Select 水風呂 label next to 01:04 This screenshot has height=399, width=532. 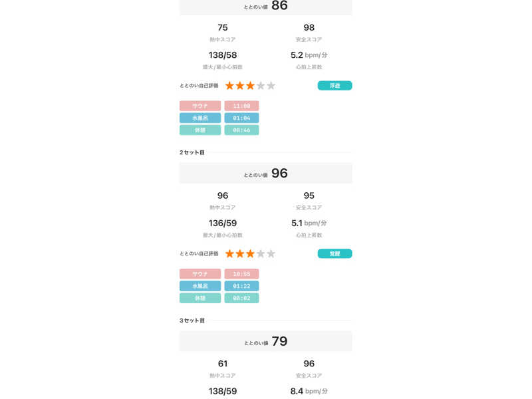tap(200, 118)
